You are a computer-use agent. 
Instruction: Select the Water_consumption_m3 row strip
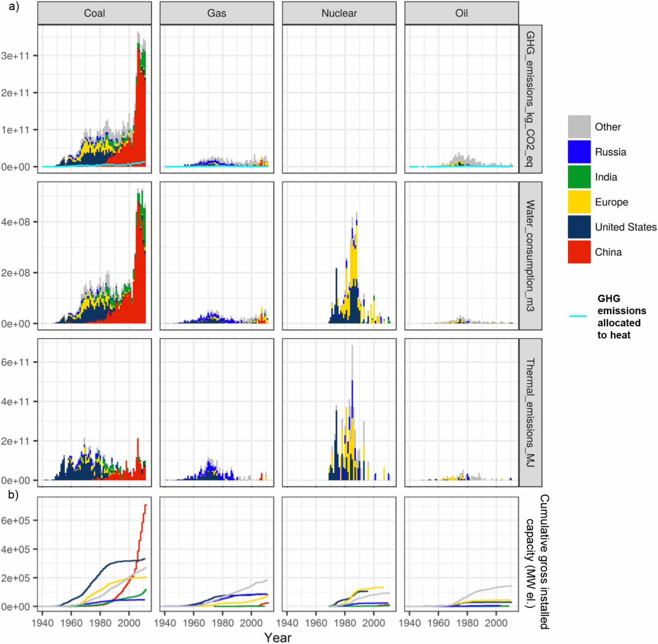click(530, 255)
